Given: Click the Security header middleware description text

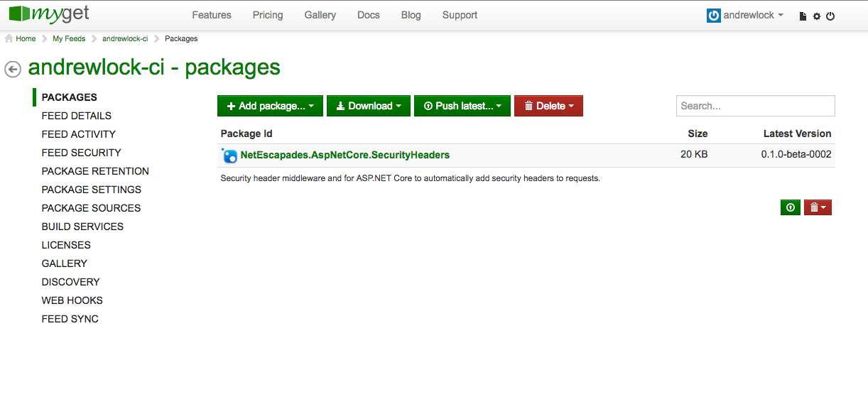Looking at the screenshot, I should [411, 178].
